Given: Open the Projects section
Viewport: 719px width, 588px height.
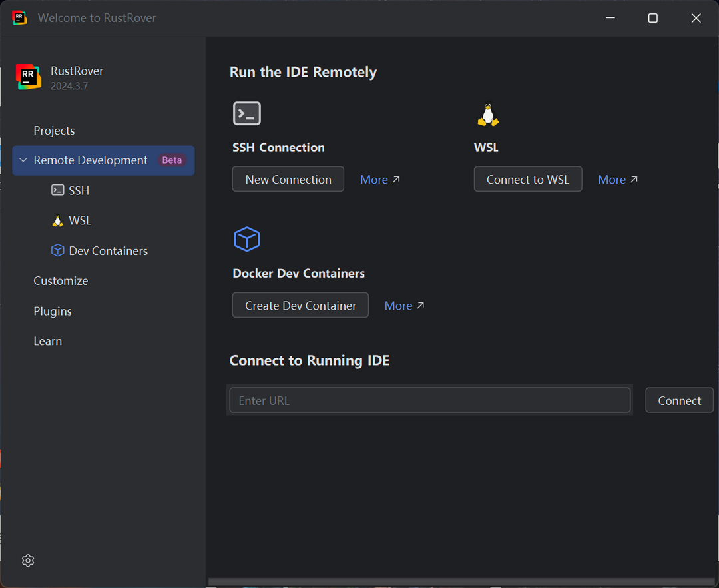Looking at the screenshot, I should 54,131.
